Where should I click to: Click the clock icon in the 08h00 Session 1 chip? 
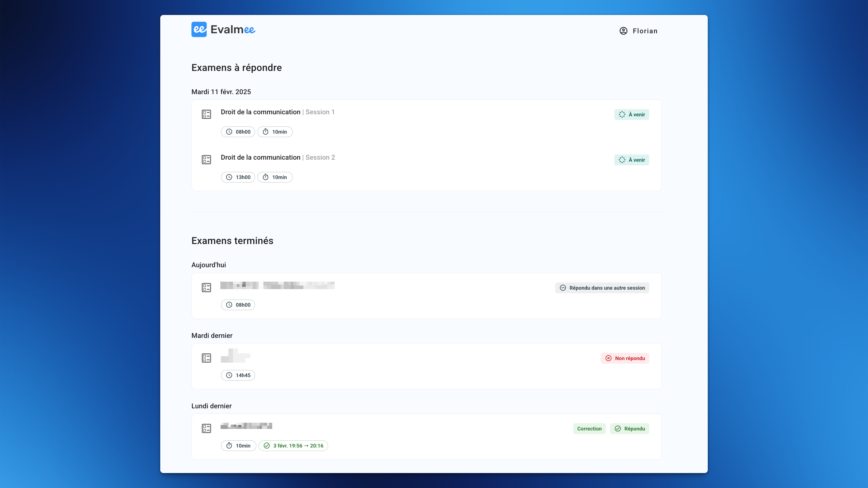(229, 132)
